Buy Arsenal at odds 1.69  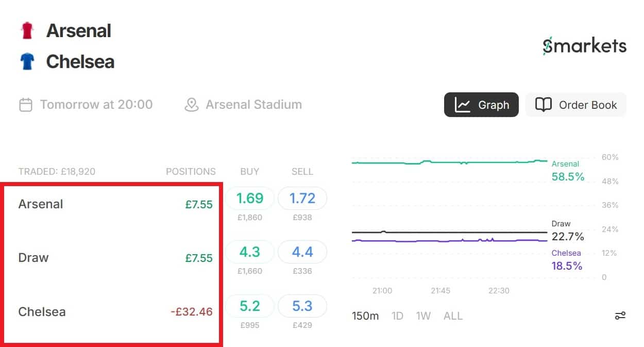(250, 198)
